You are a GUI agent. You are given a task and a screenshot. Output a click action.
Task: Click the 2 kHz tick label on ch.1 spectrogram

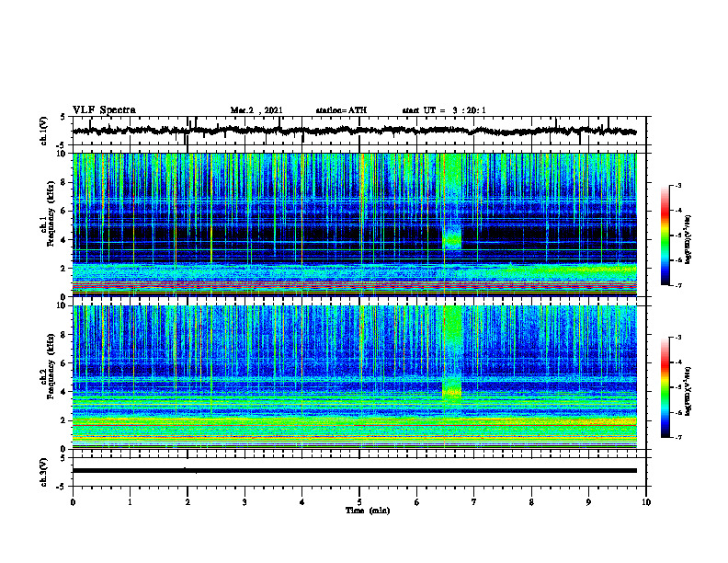tap(64, 268)
